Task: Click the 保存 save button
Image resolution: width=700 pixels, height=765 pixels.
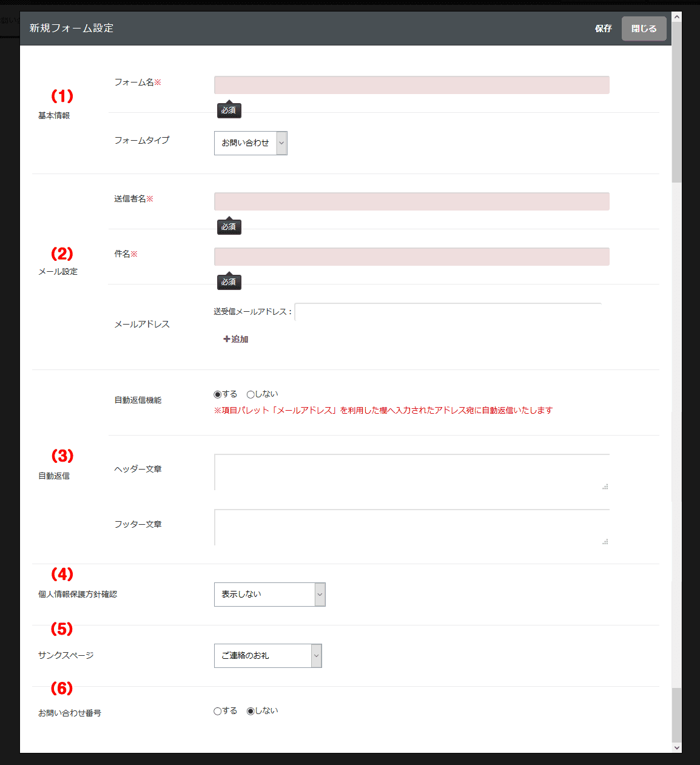Action: 603,29
